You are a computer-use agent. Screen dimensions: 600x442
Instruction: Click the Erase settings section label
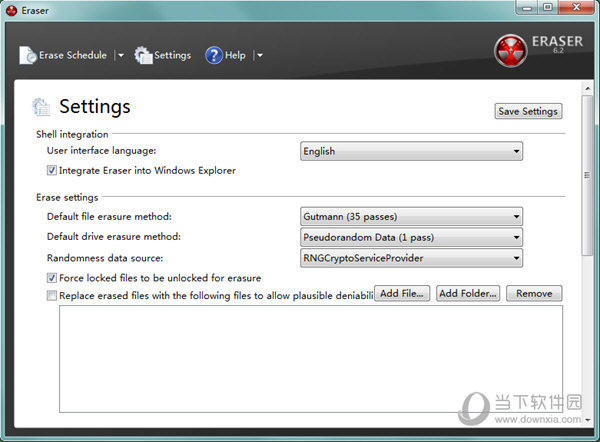67,197
